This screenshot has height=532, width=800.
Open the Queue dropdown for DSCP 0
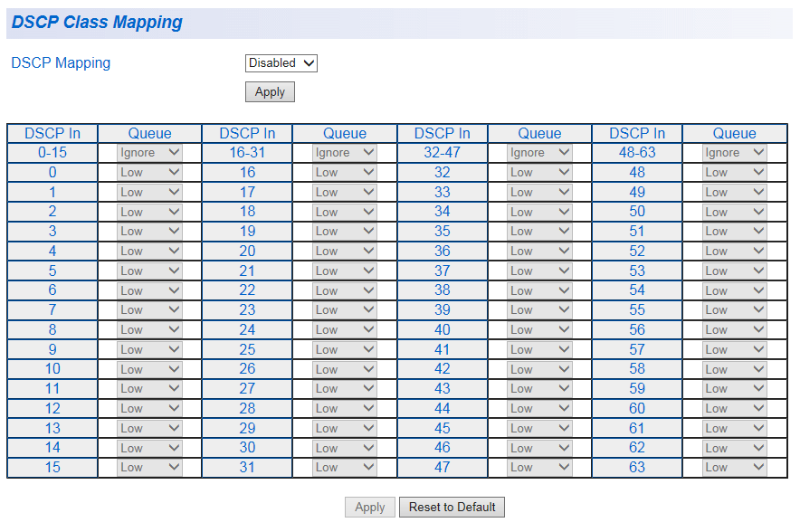click(x=149, y=173)
